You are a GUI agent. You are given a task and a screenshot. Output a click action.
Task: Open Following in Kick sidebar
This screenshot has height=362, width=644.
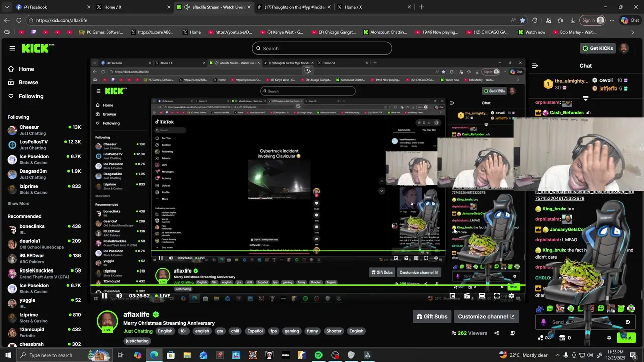pyautogui.click(x=26, y=96)
